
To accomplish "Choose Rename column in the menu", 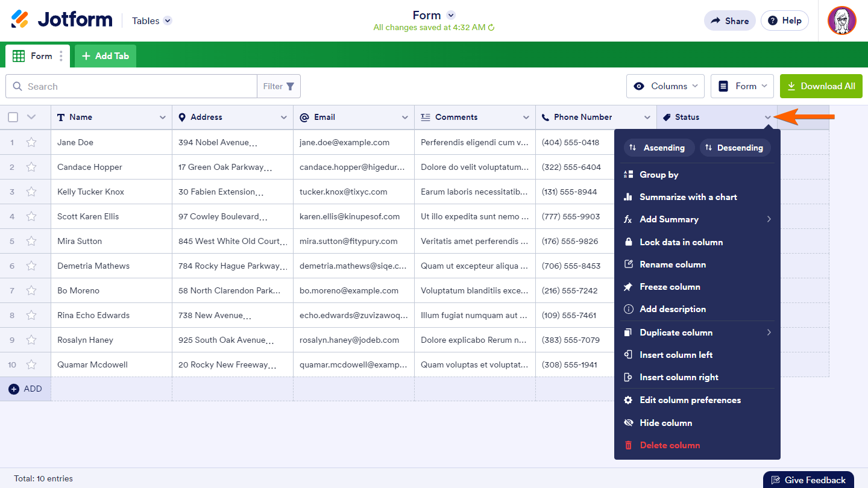I will (x=672, y=264).
